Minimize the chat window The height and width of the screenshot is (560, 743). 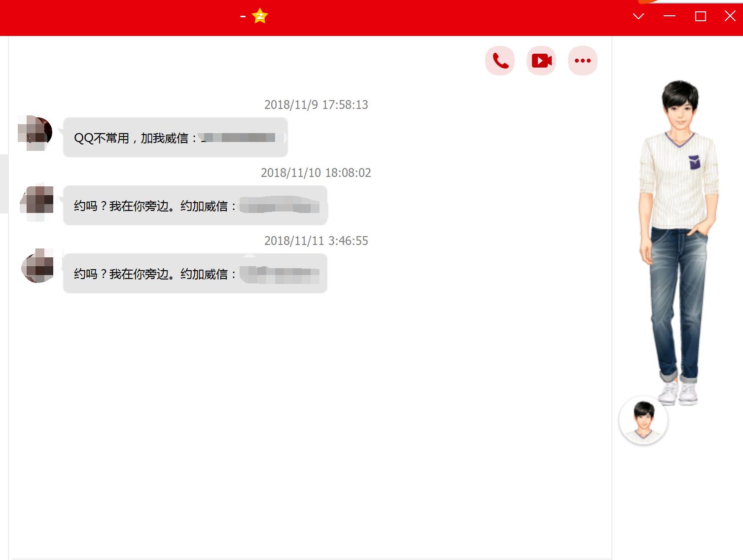tap(669, 16)
